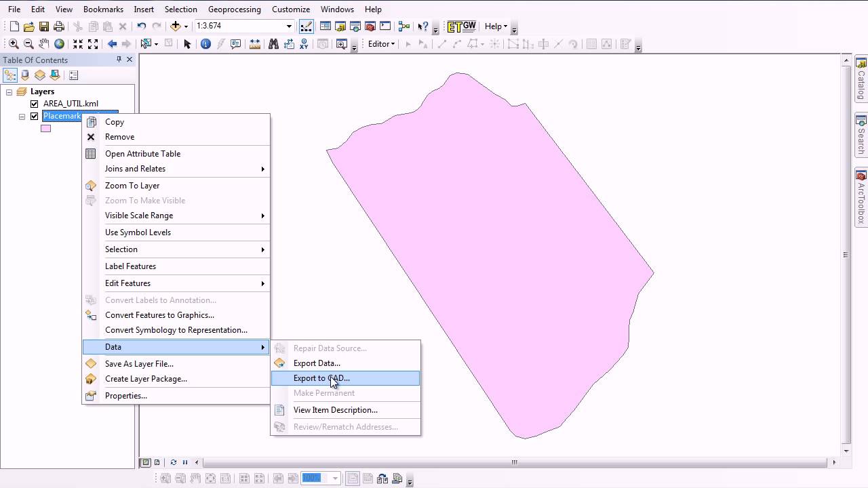The height and width of the screenshot is (488, 868).
Task: Open the ArcToolbox side tab
Action: coord(861,198)
